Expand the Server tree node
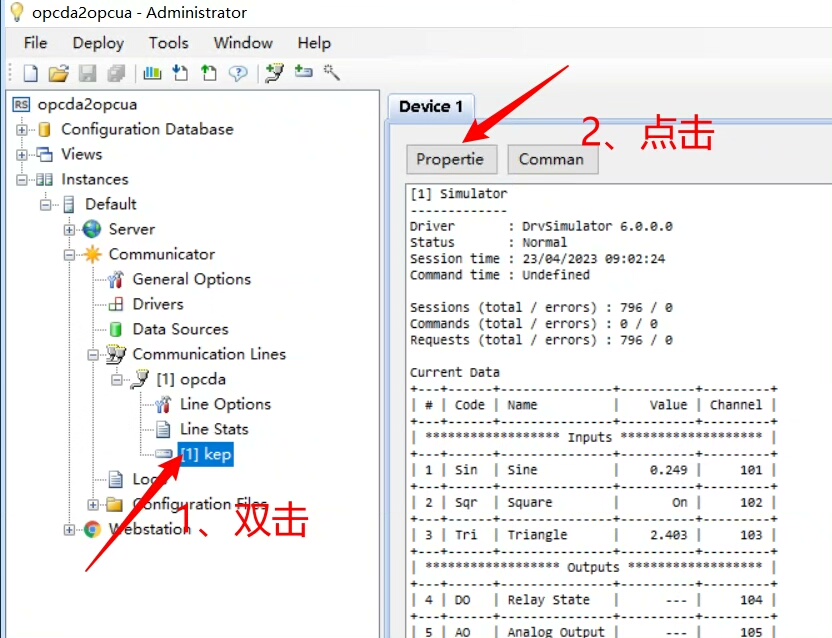The height and width of the screenshot is (638, 832). click(x=70, y=230)
